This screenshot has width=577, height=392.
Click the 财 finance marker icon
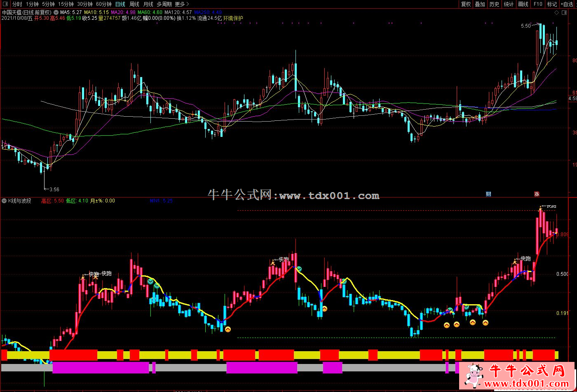[488, 194]
